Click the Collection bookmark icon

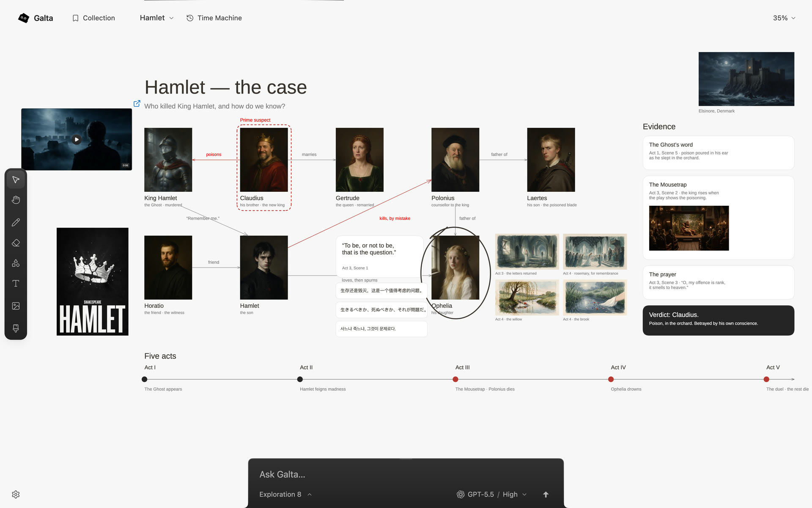coord(75,18)
